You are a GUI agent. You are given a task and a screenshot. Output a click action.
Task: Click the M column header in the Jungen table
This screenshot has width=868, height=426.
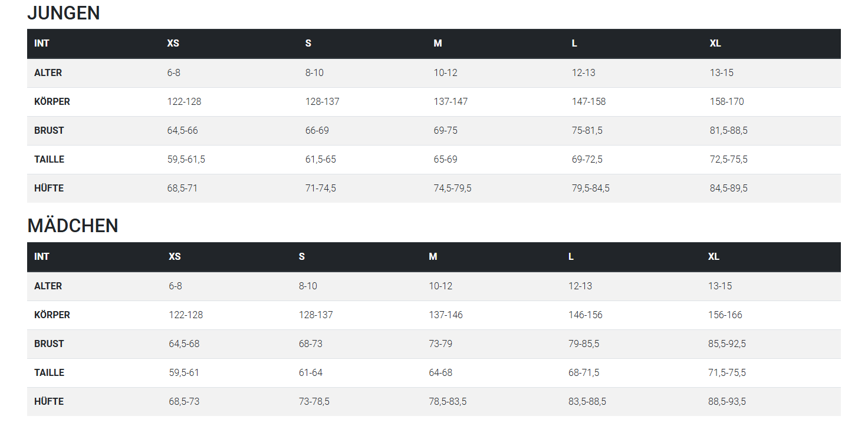tap(438, 44)
